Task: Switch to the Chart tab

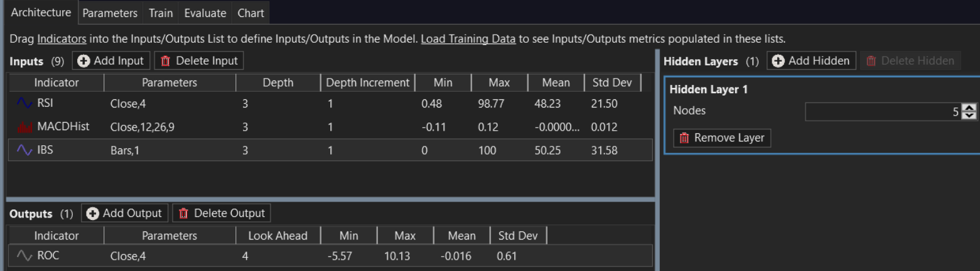Action: tap(250, 13)
